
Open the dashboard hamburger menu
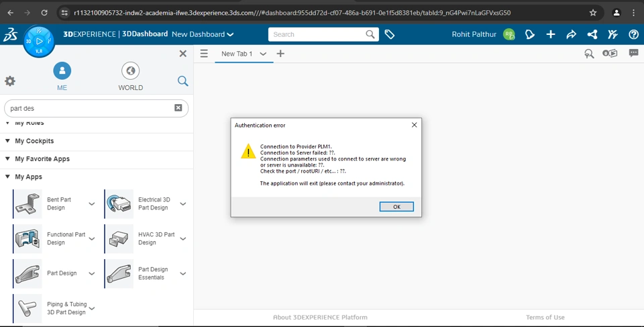click(204, 54)
